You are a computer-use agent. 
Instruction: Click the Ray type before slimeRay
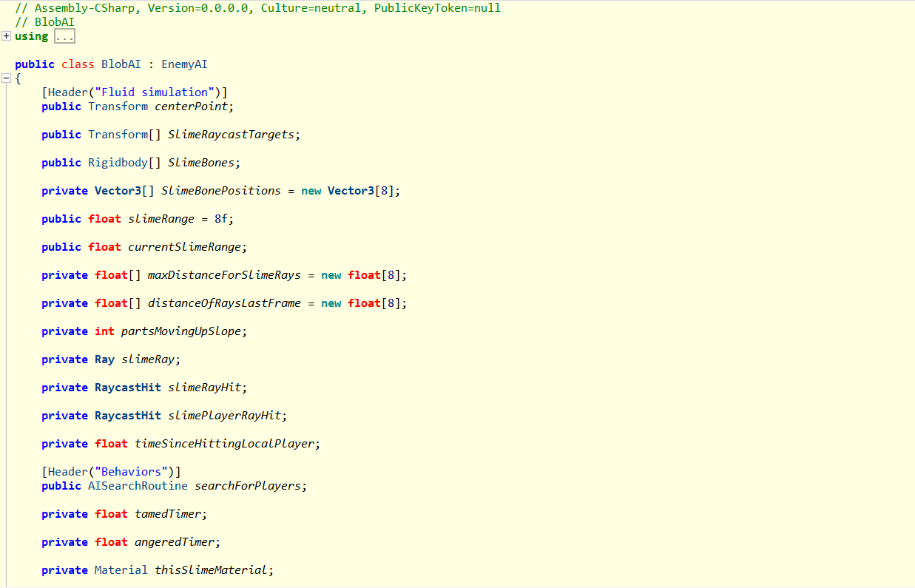pyautogui.click(x=104, y=359)
